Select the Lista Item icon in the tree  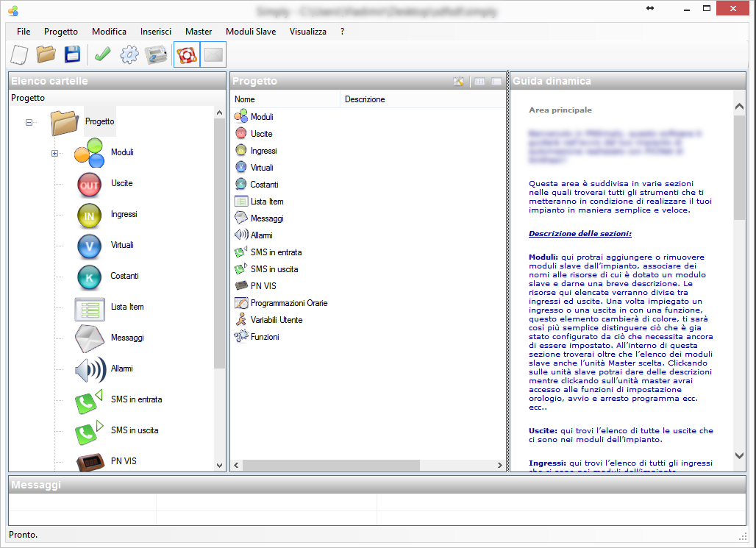90,309
